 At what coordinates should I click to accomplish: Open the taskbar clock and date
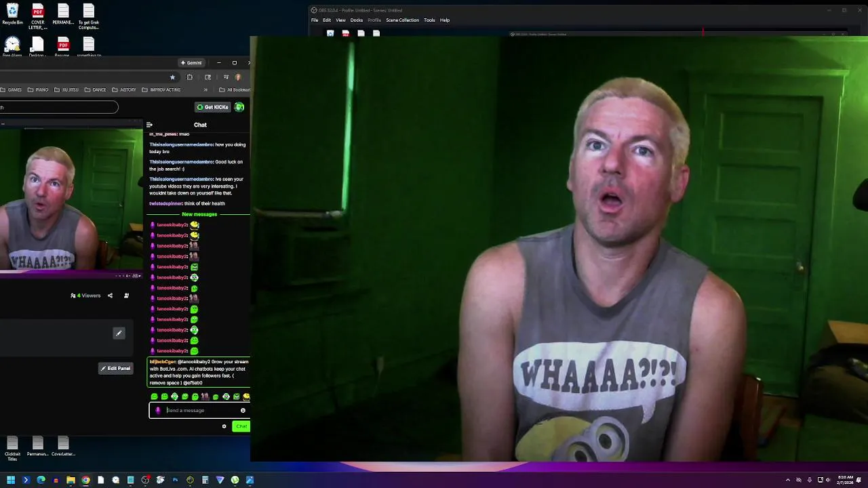point(845,480)
